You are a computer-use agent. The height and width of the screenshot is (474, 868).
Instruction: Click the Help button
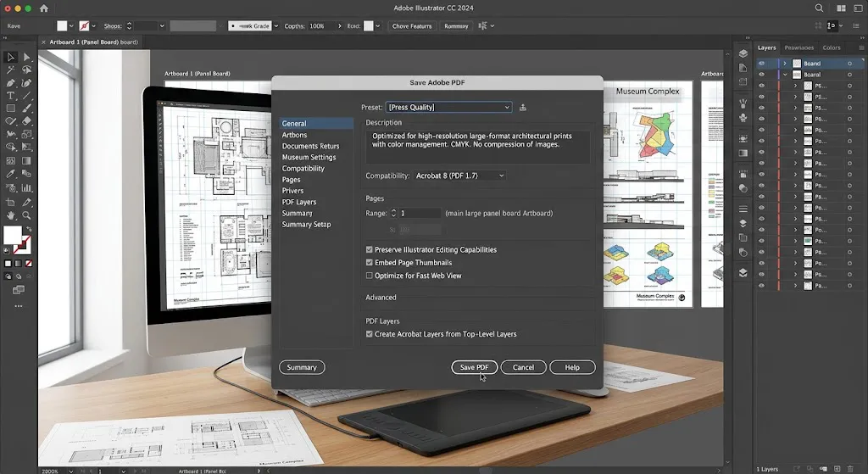(572, 367)
